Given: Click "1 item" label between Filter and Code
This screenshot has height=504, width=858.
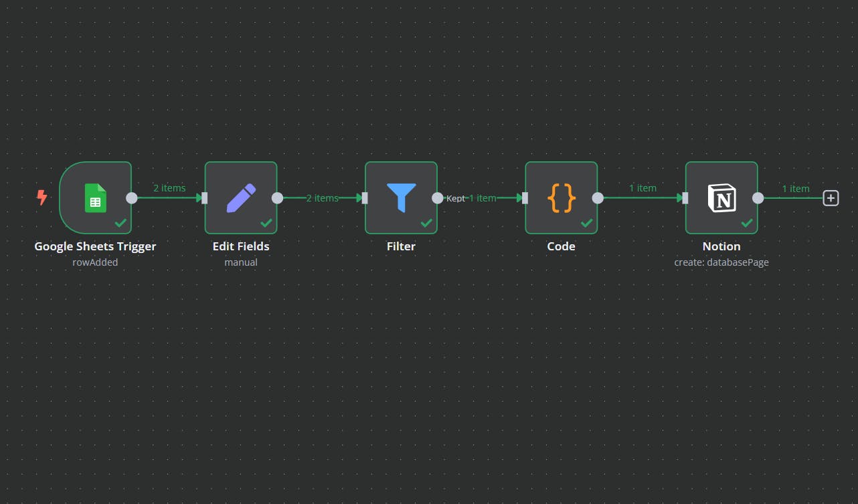Looking at the screenshot, I should pyautogui.click(x=483, y=198).
